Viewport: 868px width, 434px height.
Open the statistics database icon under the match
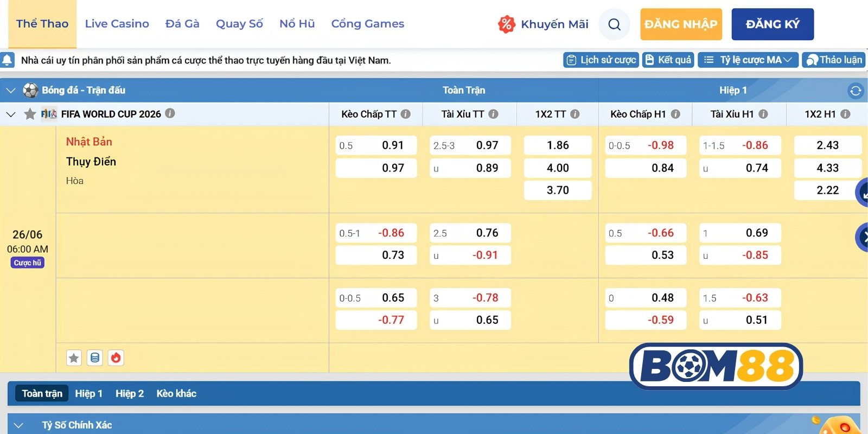[x=95, y=358]
